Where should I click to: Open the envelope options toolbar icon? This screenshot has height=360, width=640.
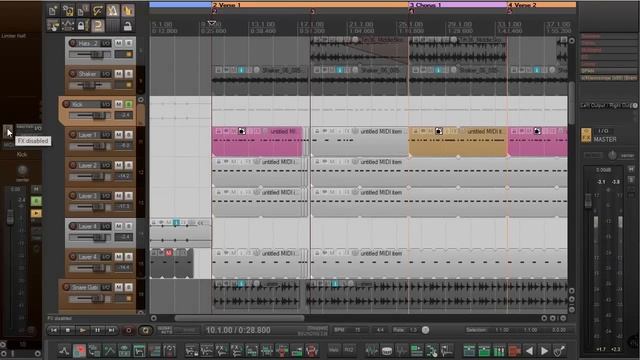[x=98, y=11]
